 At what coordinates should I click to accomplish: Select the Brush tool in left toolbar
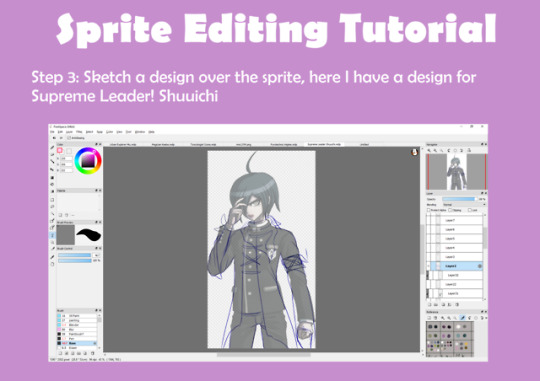coord(52,147)
